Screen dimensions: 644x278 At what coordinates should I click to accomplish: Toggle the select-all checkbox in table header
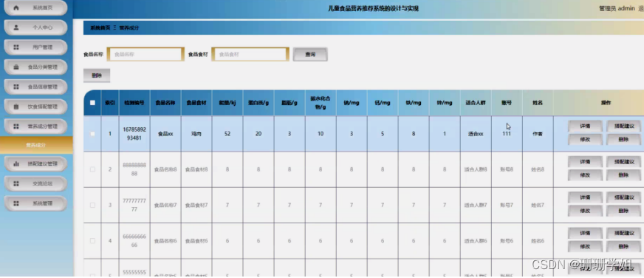[x=92, y=103]
